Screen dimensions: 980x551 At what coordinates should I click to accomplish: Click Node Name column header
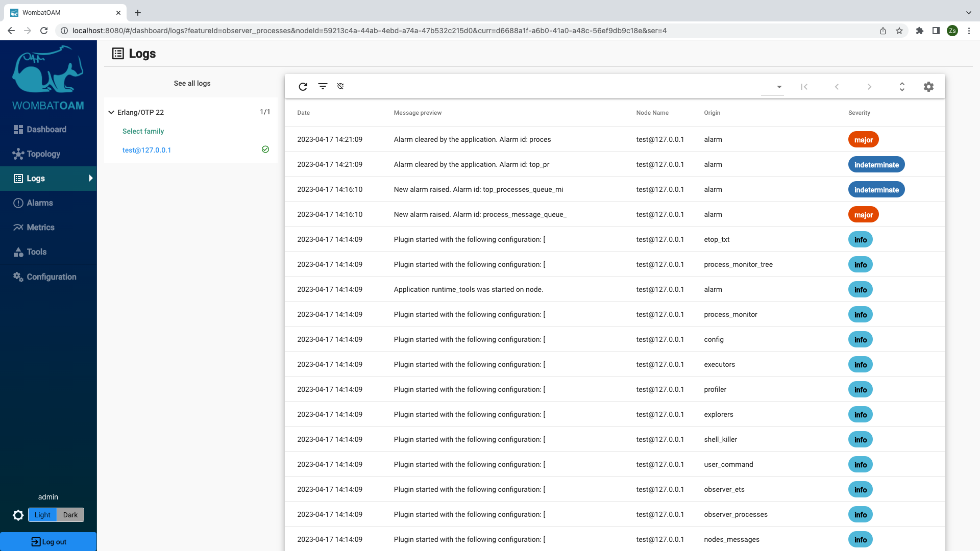click(x=652, y=113)
